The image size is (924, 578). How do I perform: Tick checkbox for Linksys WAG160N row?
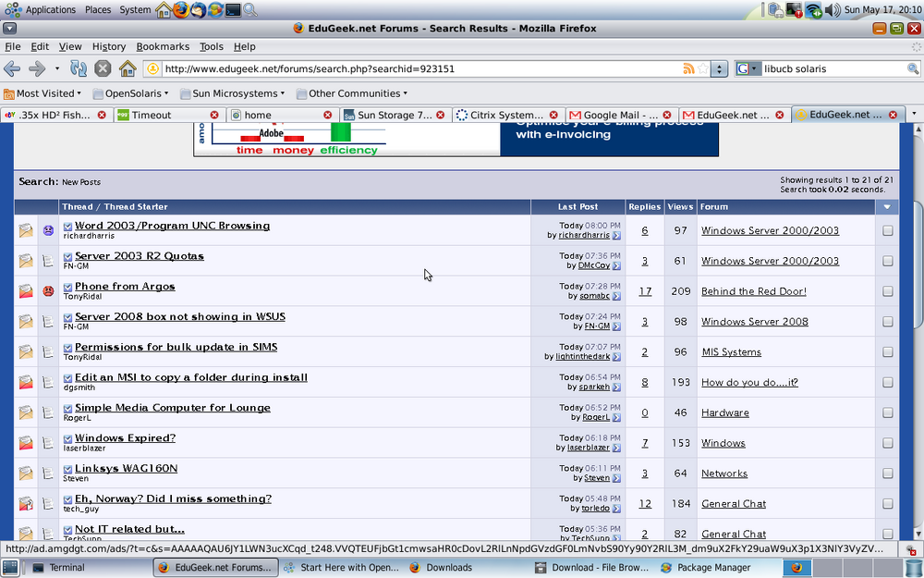pyautogui.click(x=887, y=473)
